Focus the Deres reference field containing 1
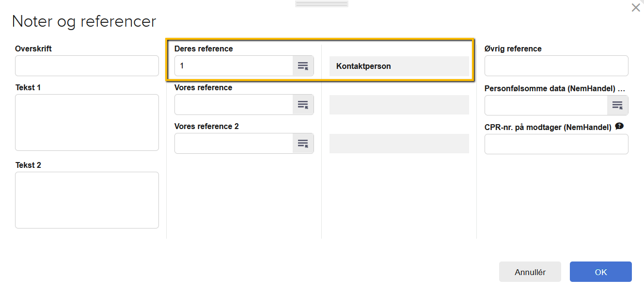The height and width of the screenshot is (294, 644). tap(234, 66)
